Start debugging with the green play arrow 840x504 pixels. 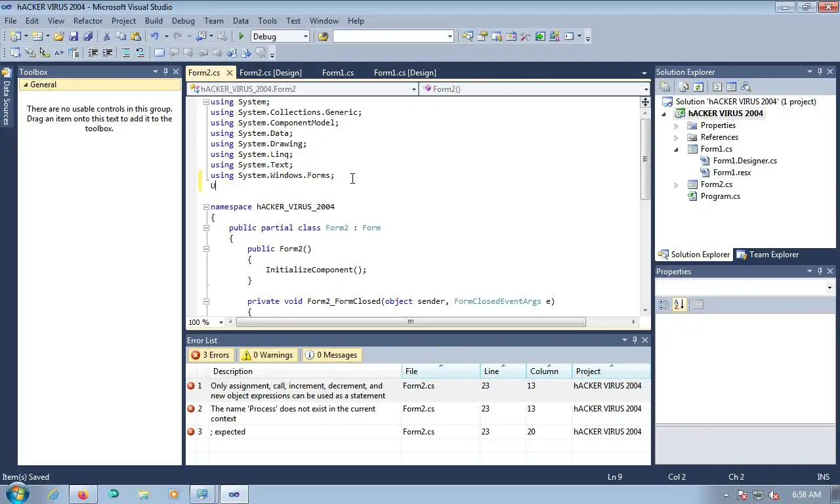pyautogui.click(x=241, y=37)
